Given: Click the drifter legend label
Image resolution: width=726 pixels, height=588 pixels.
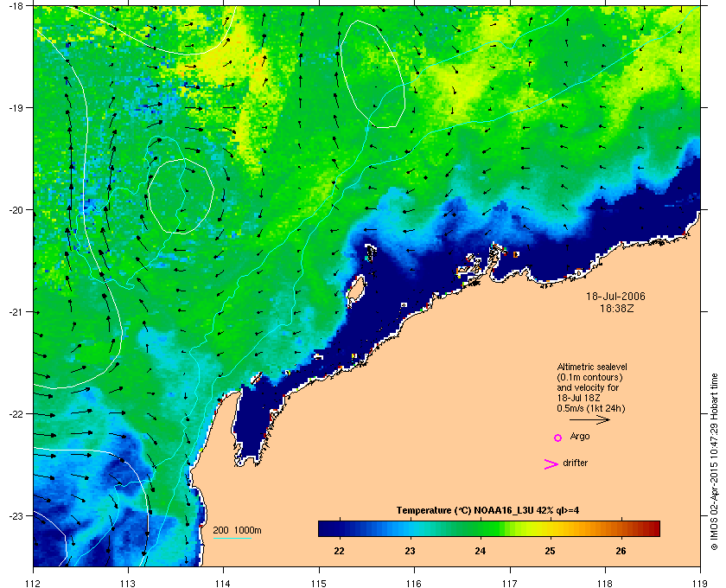Looking at the screenshot, I should [x=575, y=463].
